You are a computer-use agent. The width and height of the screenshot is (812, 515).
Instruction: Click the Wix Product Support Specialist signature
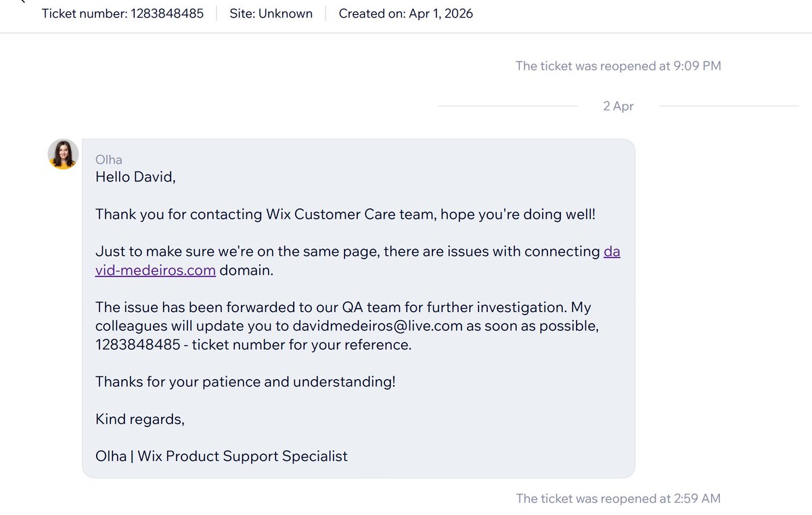[x=221, y=456]
